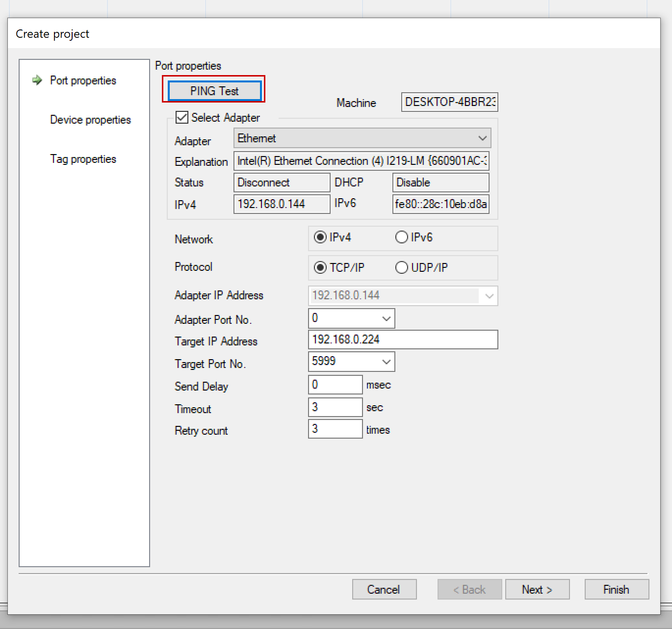Choose UDP/IP protocol option
This screenshot has height=629, width=672.
[402, 267]
